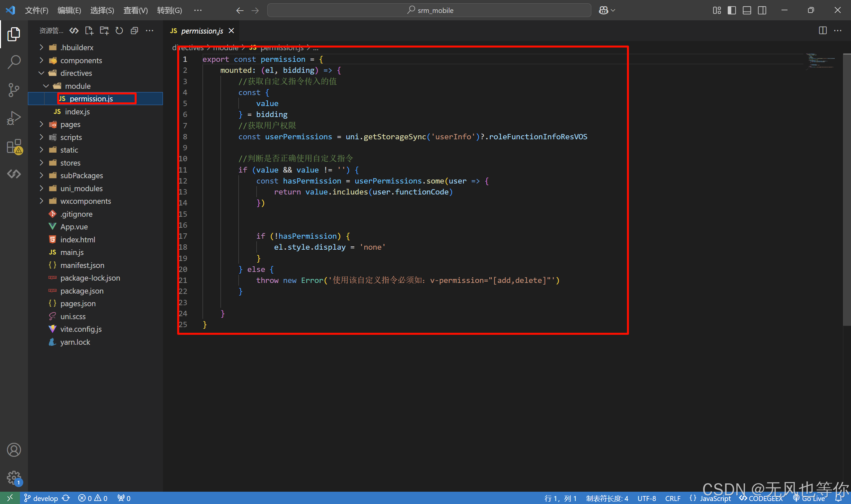Click the editor vertical scrollbar
Viewport: 851px width, 504px height.
pyautogui.click(x=847, y=189)
